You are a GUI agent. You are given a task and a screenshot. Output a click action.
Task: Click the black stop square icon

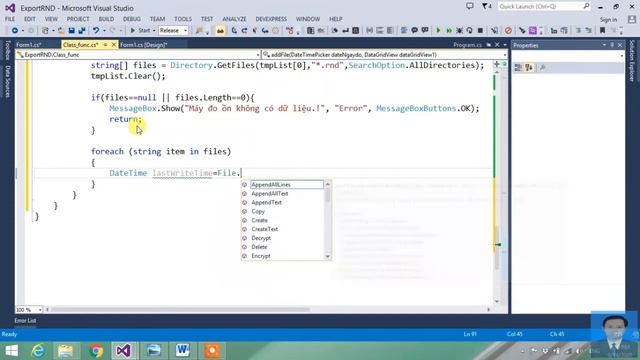click(480, 31)
